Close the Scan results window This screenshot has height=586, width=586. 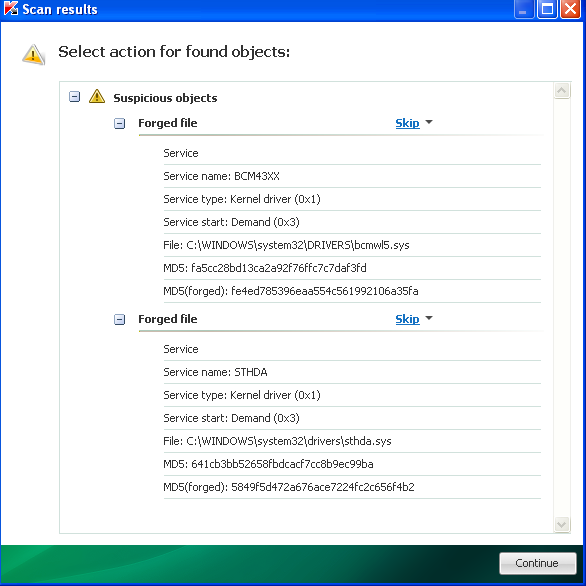(570, 9)
